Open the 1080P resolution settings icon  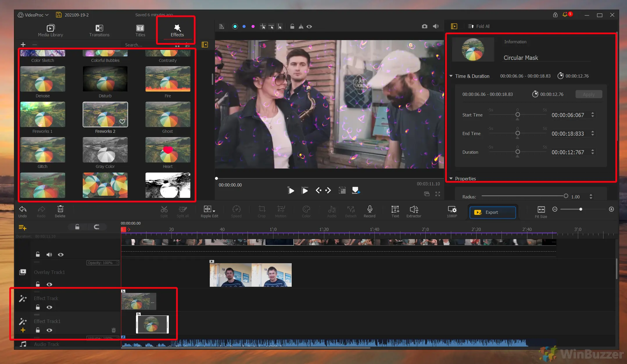(x=452, y=209)
